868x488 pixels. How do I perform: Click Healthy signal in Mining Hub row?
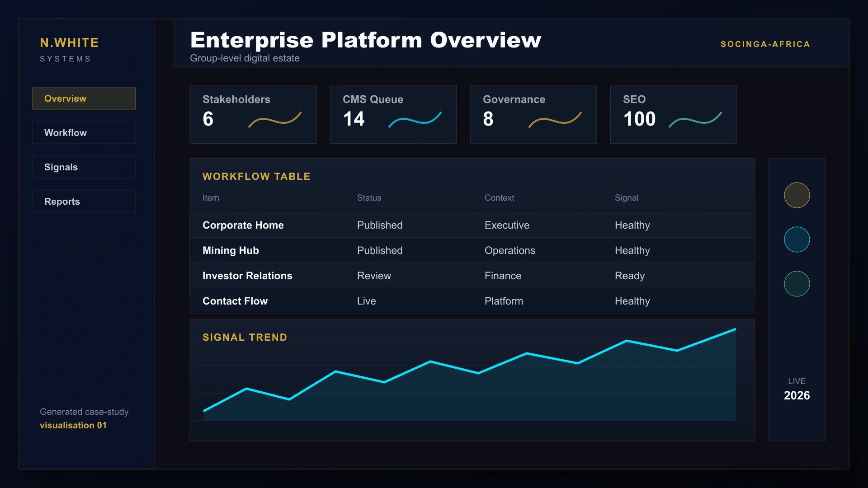(632, 250)
